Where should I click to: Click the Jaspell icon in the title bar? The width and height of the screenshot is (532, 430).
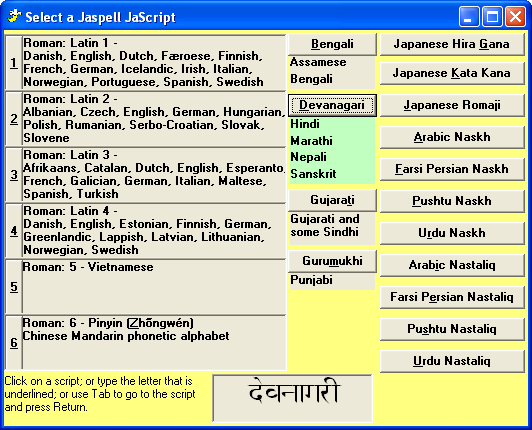tap(14, 16)
